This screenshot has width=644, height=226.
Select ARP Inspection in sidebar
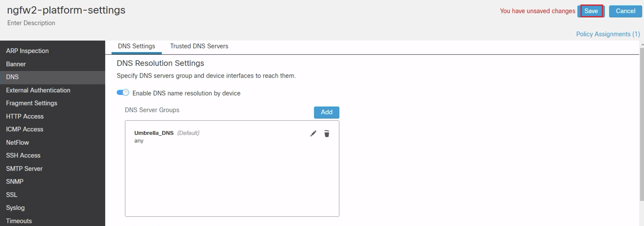coord(53,51)
